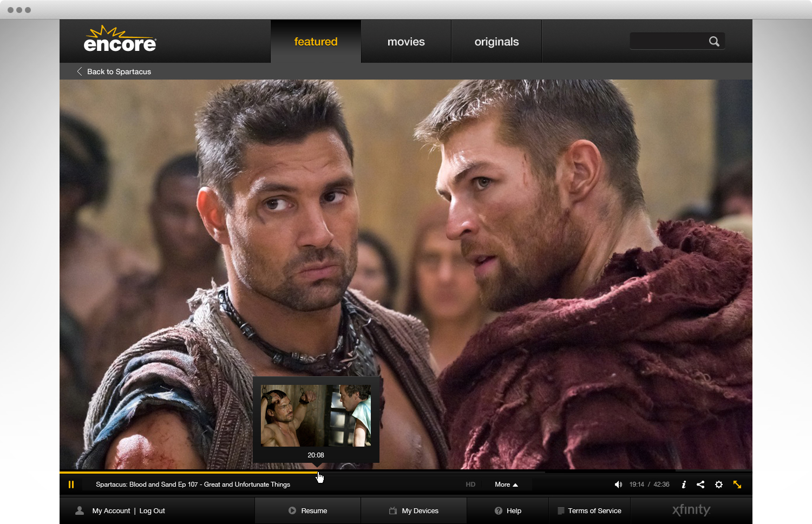Click the 42:36 total duration
This screenshot has width=812, height=524.
click(x=662, y=484)
